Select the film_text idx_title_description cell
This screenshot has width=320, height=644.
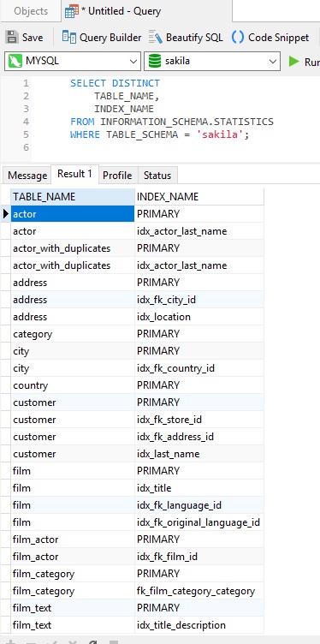tap(199, 625)
